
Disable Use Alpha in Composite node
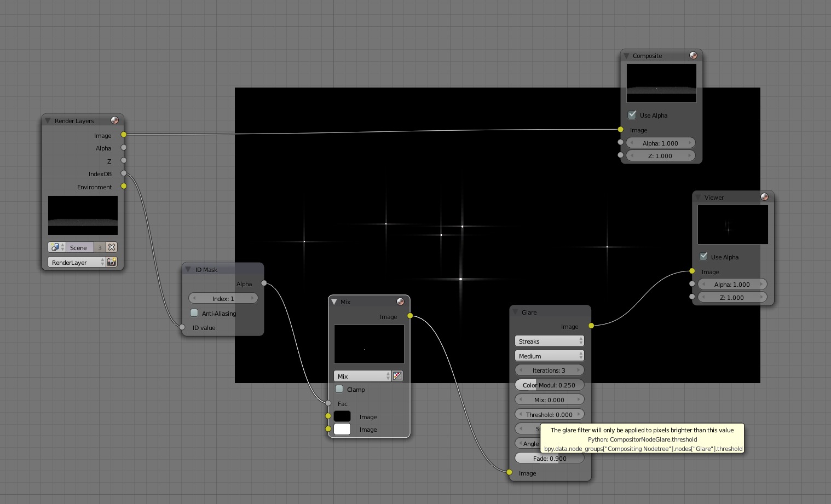point(632,115)
